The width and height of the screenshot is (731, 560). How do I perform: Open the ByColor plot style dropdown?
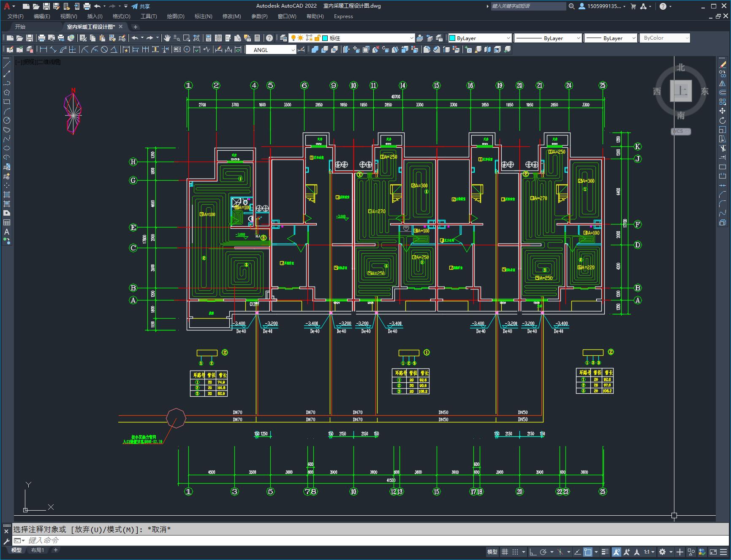(x=665, y=38)
